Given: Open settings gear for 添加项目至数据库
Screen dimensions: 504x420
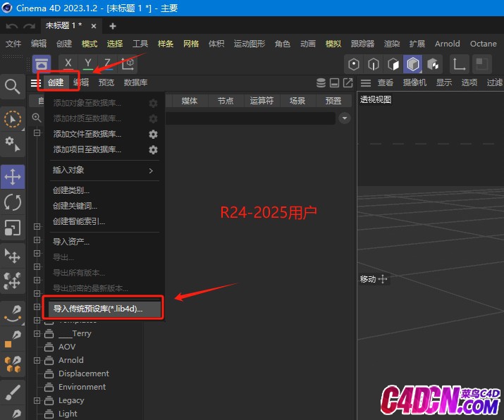Looking at the screenshot, I should [153, 149].
